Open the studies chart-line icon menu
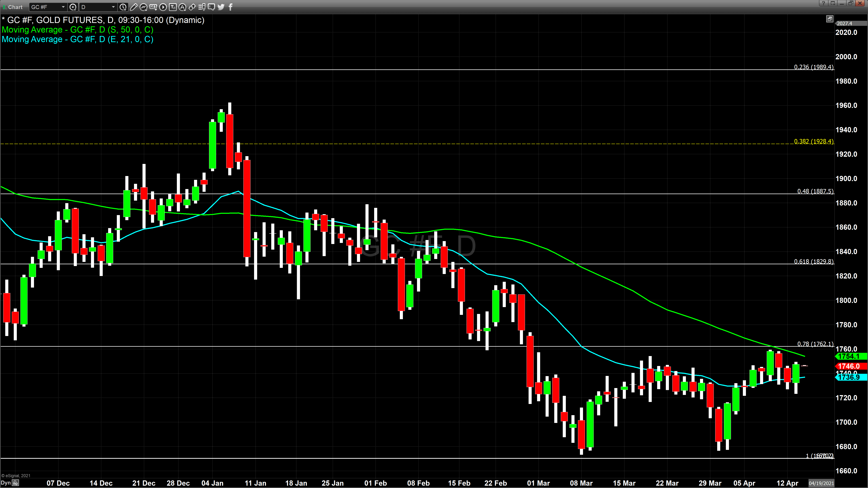This screenshot has width=868, height=488. [x=143, y=7]
